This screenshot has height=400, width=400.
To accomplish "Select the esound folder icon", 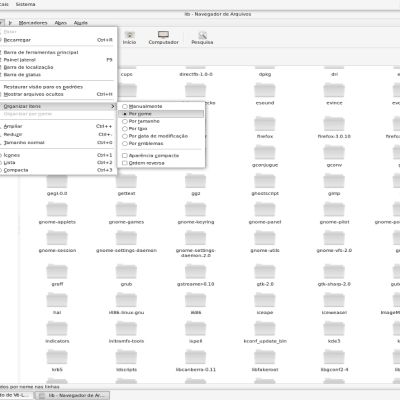I will point(265,90).
